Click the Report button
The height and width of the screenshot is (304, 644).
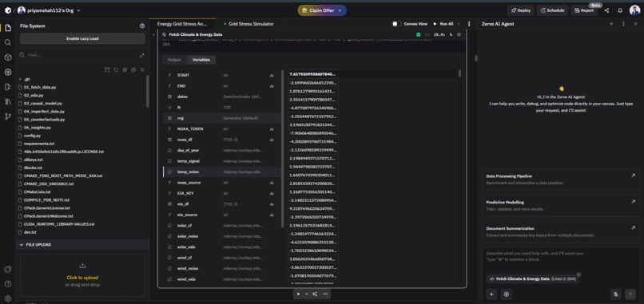[x=584, y=10]
